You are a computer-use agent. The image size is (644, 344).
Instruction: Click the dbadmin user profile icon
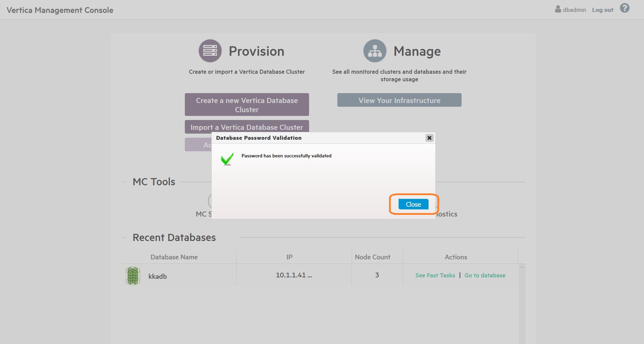(558, 9)
